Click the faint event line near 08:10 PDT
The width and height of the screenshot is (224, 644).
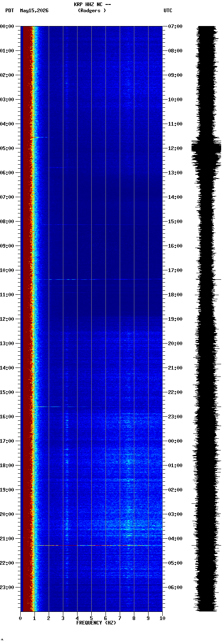pos(87,224)
